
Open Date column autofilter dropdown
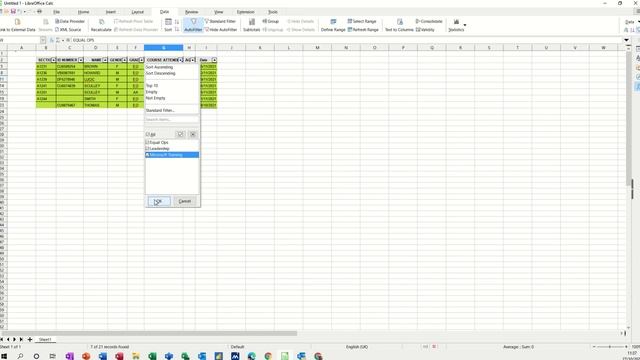click(x=214, y=60)
